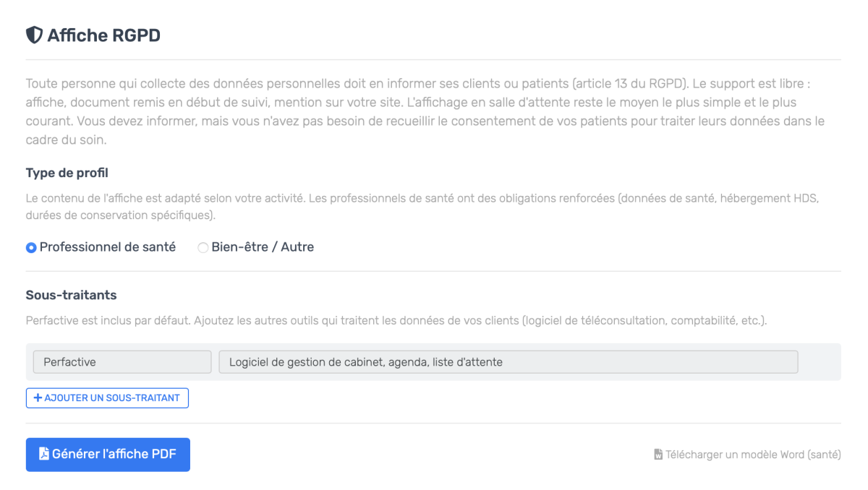Click the article 13 du RGPD intro paragraph
The width and height of the screenshot is (868, 490).
point(425,112)
